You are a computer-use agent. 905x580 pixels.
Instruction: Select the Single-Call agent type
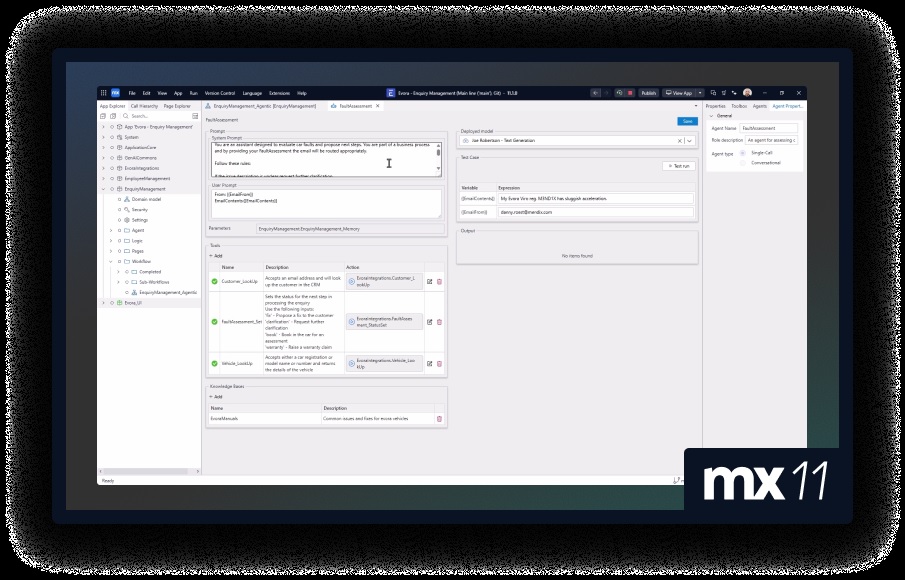point(742,153)
